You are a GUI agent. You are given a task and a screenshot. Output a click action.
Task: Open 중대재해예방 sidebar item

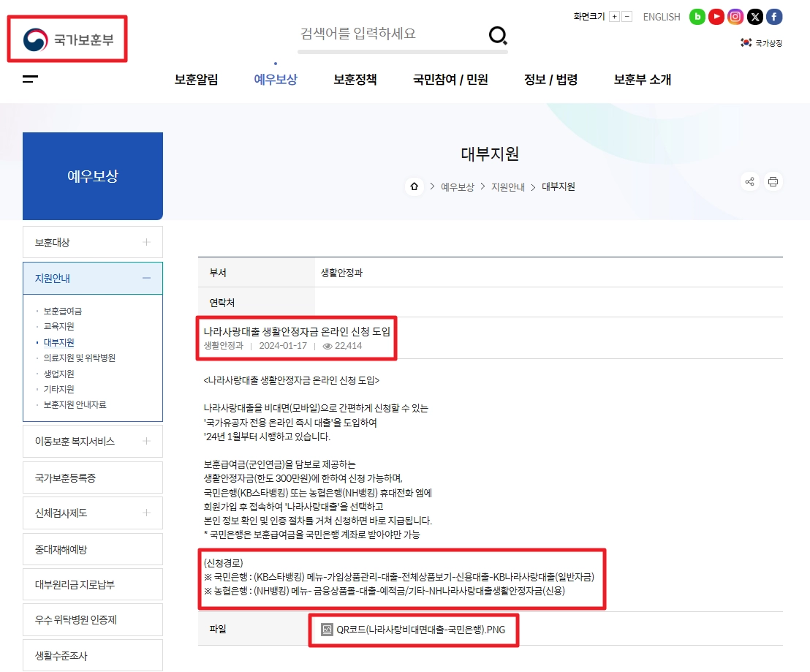pyautogui.click(x=93, y=550)
